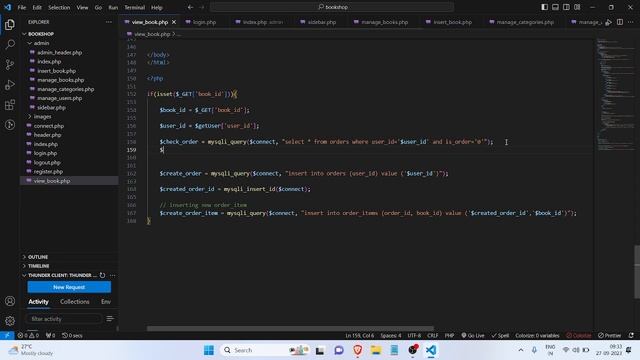Open the remote window status icon
The height and width of the screenshot is (360, 640).
click(x=7, y=335)
